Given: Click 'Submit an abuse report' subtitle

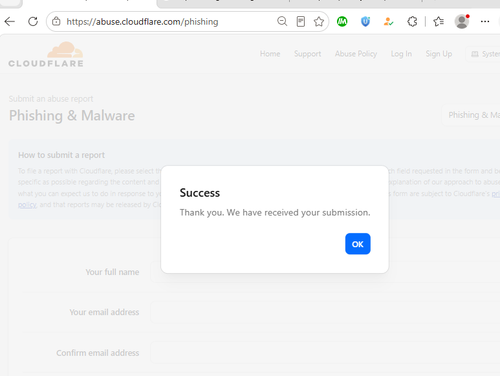Looking at the screenshot, I should [x=51, y=99].
